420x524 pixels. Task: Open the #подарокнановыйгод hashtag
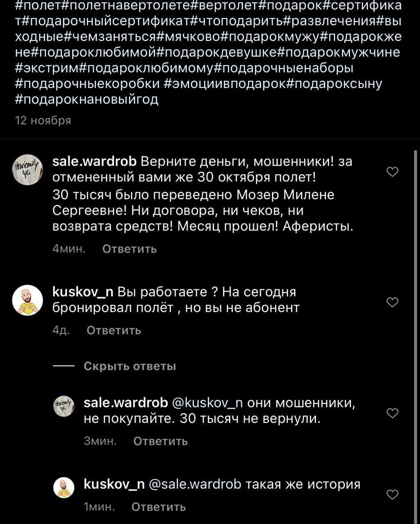pos(87,99)
